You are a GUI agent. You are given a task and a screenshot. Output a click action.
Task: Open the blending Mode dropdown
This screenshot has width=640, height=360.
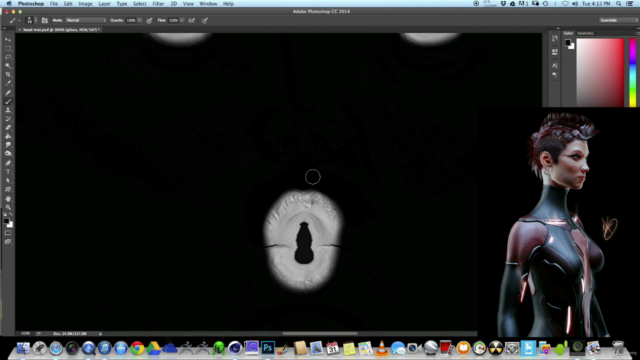click(86, 20)
